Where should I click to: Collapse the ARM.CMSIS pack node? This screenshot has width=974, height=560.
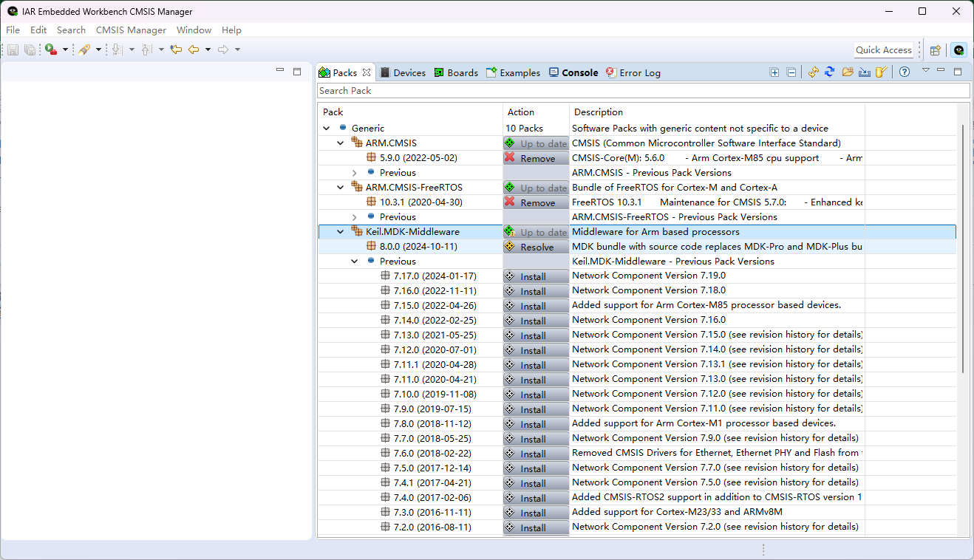click(341, 143)
